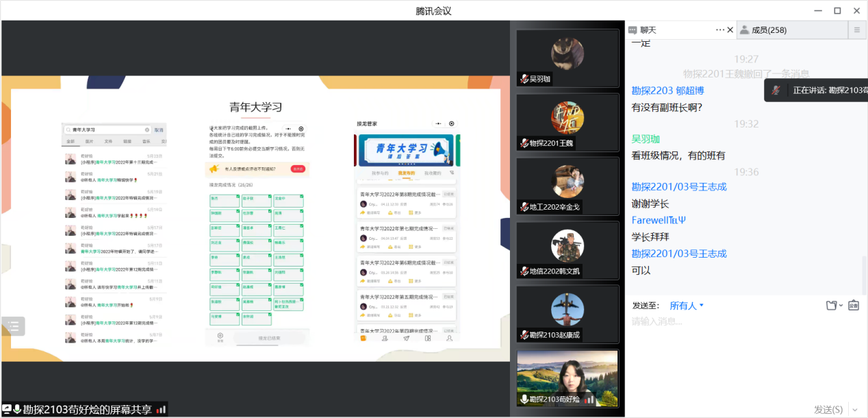The width and height of the screenshot is (868, 418).
Task: Click the mic icon on 勘探2103苟好烩's video
Action: click(524, 399)
